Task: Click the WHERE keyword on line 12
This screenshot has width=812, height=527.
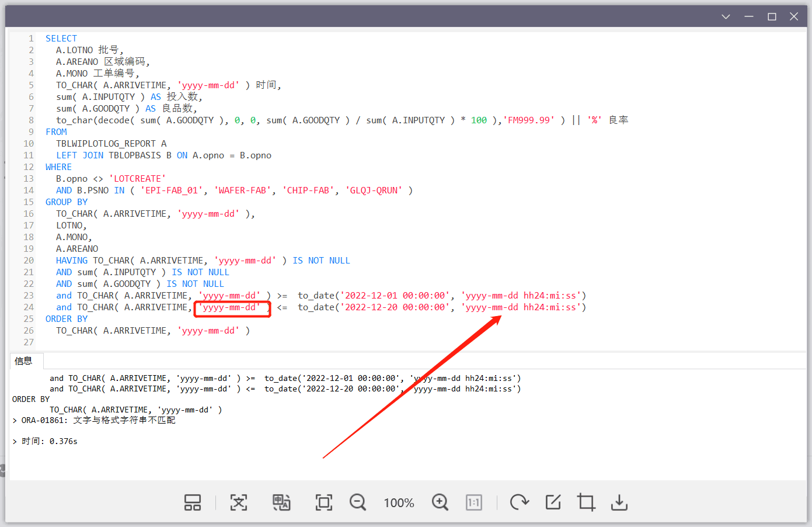Action: coord(58,167)
